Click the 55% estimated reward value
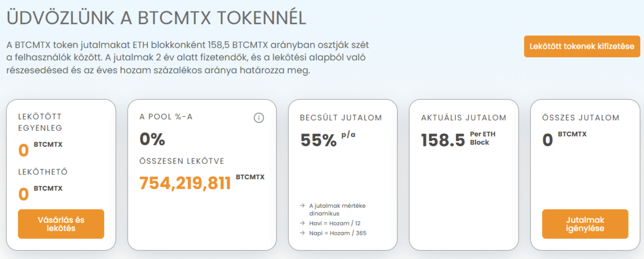644x259 pixels. click(319, 140)
